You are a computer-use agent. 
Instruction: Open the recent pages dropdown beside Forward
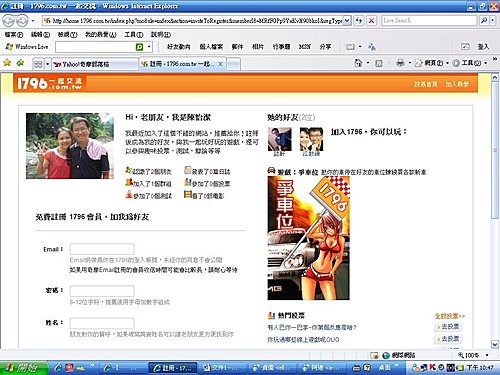pyautogui.click(x=33, y=21)
